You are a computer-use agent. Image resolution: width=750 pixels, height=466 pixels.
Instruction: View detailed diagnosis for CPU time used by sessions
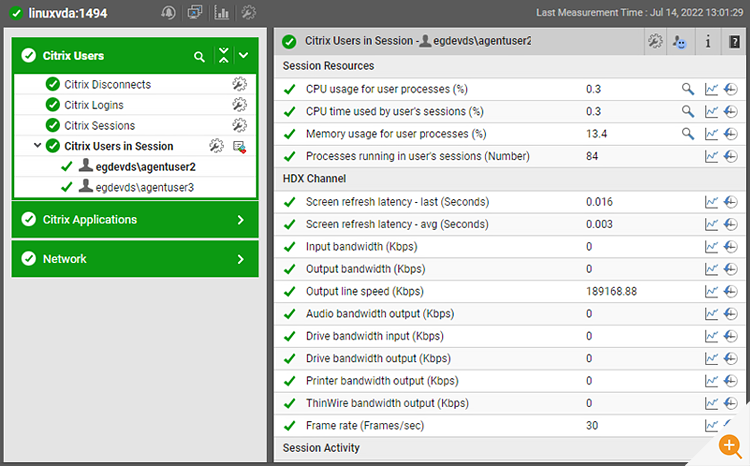tap(688, 111)
